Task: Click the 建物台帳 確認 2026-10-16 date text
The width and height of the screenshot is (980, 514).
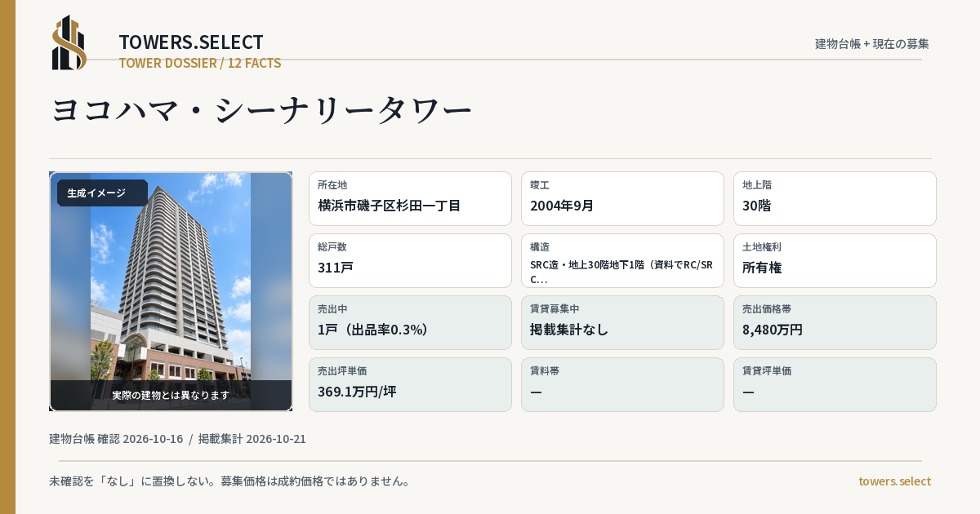Action: pos(116,439)
